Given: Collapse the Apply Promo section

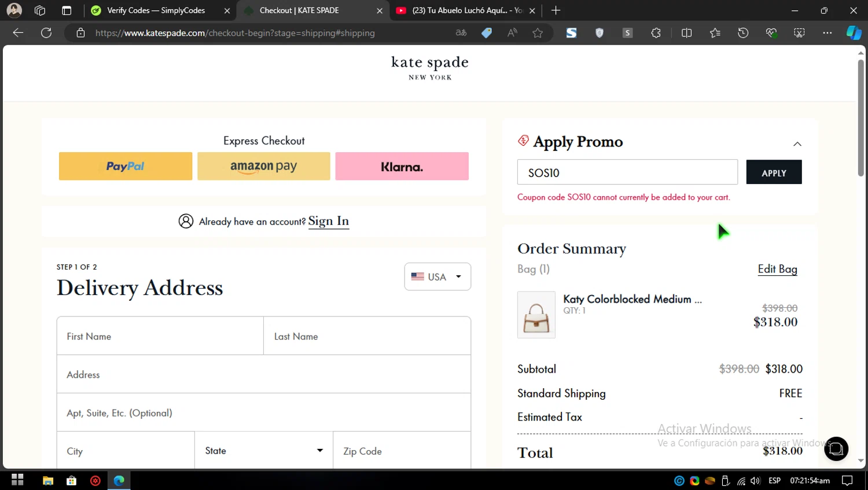Looking at the screenshot, I should (797, 143).
